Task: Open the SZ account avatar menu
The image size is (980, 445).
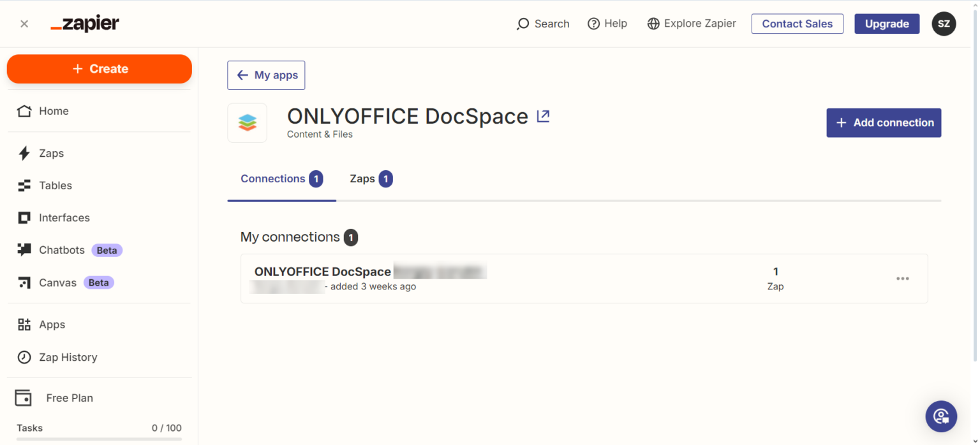Action: coord(944,24)
